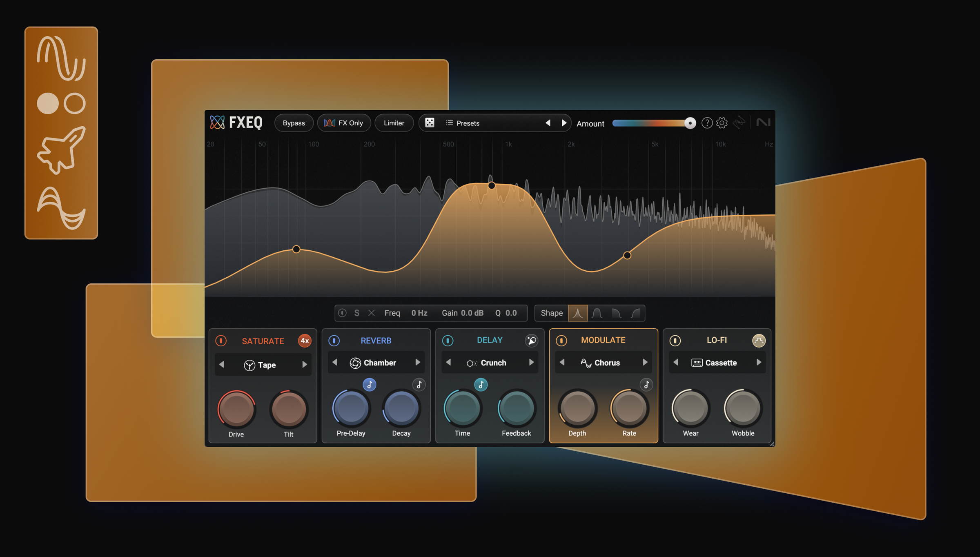Click the wobble wave icon in left panel
Screen dimensions: 980x557
point(61,208)
